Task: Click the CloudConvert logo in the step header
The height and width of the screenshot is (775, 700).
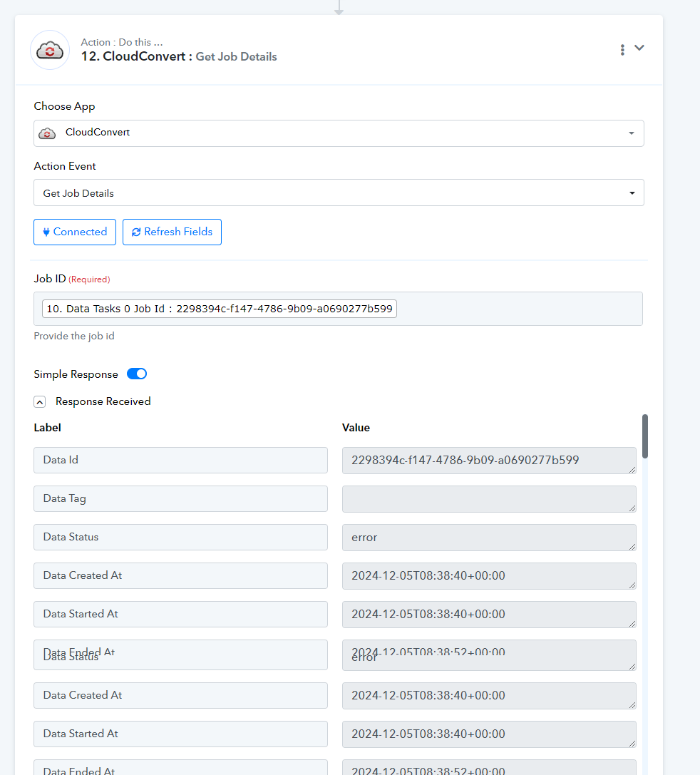Action: pos(50,50)
